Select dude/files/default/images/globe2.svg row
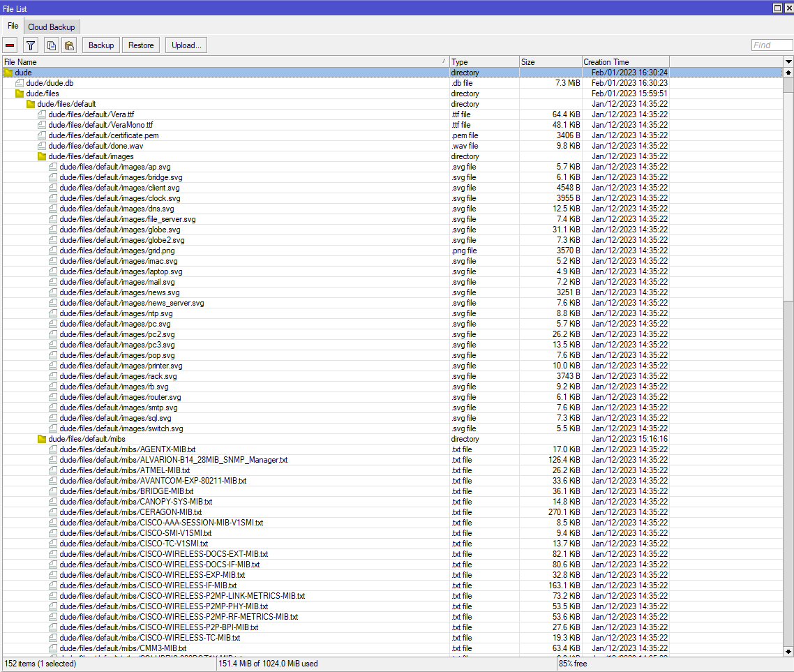This screenshot has width=794, height=672. tap(392, 240)
